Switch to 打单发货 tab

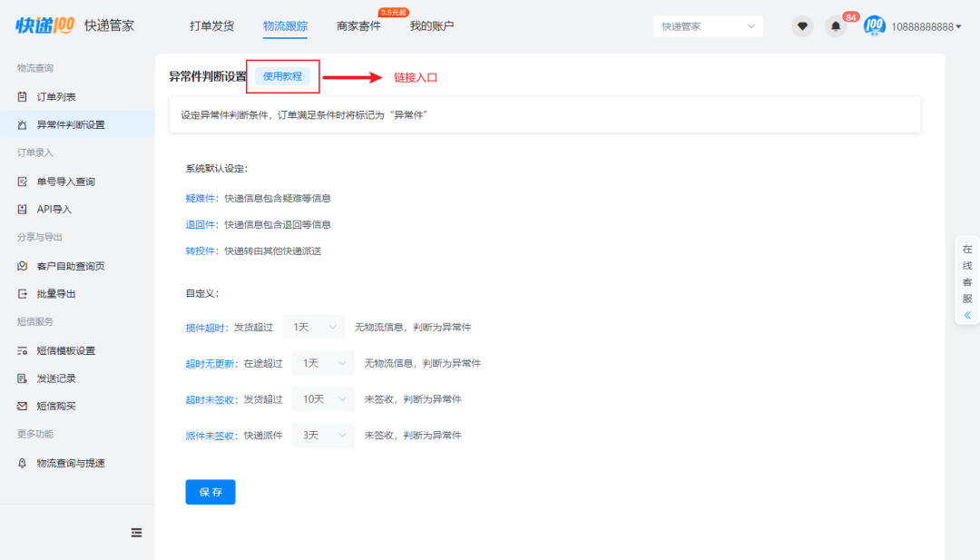coord(211,25)
